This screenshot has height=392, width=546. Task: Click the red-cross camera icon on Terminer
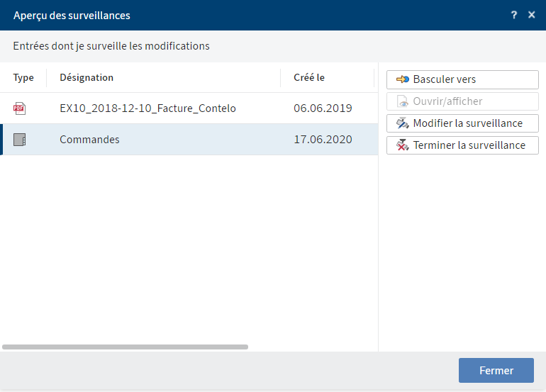pos(403,145)
